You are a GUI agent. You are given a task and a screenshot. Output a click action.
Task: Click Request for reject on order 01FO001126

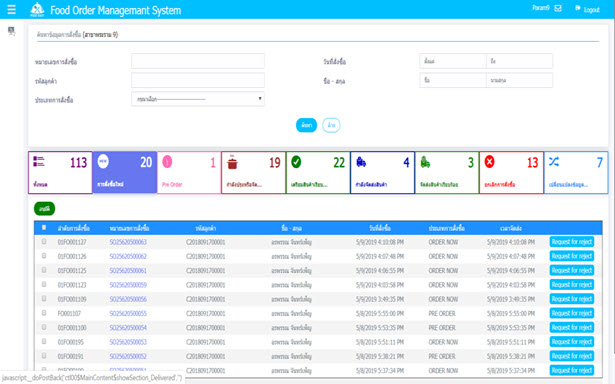point(571,256)
